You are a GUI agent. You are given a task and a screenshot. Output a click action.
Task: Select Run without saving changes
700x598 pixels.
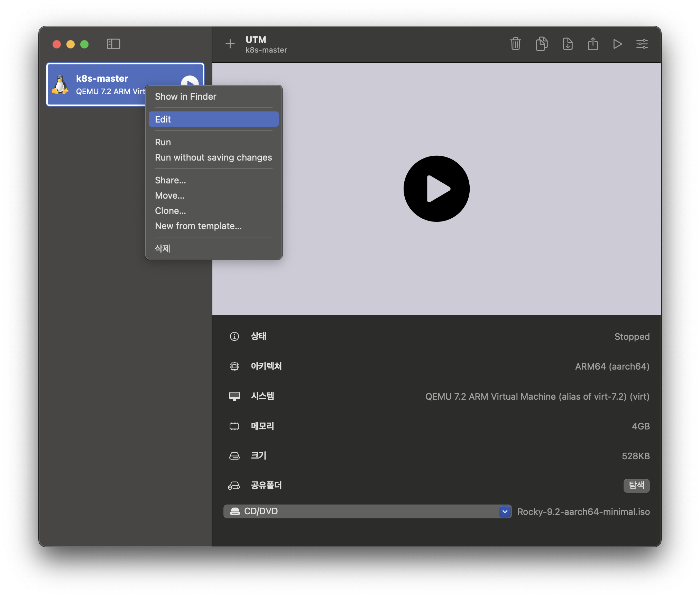tap(213, 157)
